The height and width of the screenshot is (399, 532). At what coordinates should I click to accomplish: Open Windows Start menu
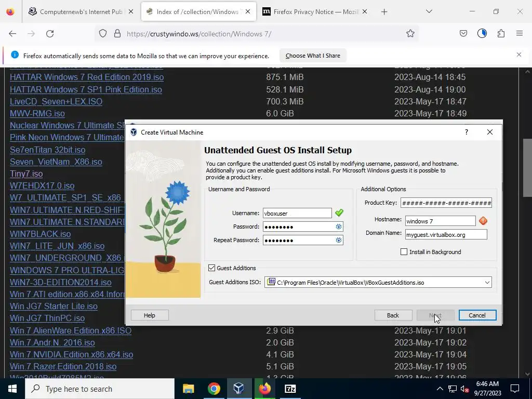pos(12,389)
